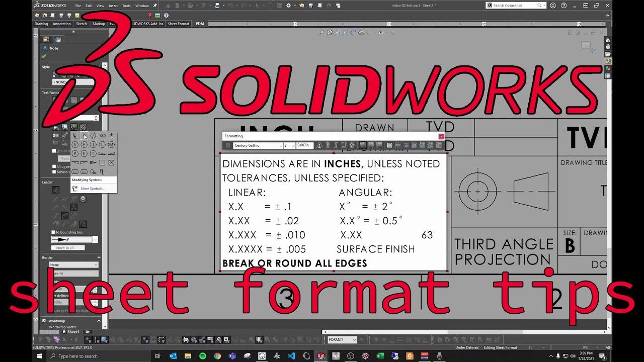Close the Formatting toolbar

point(441,136)
